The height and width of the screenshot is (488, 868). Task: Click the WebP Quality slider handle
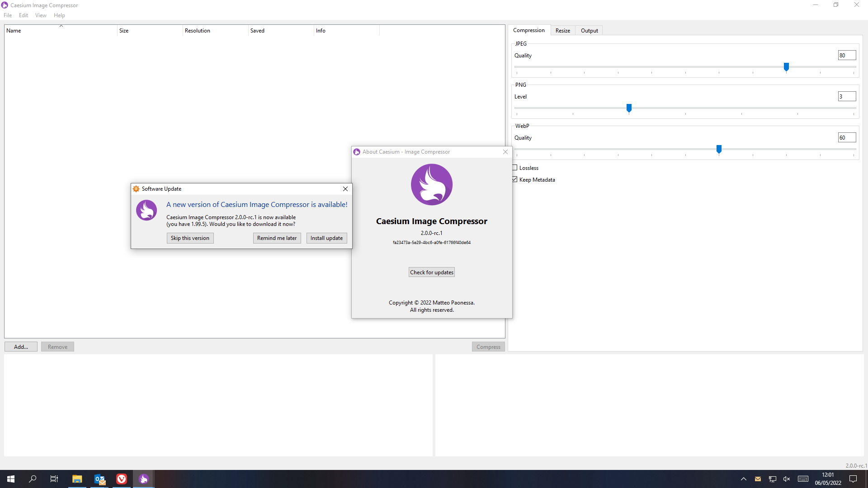click(720, 149)
